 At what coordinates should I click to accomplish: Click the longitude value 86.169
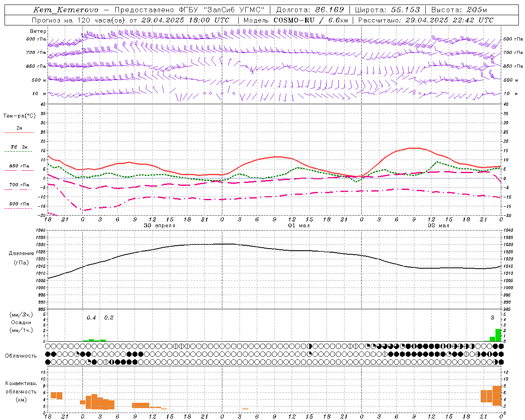pos(329,10)
